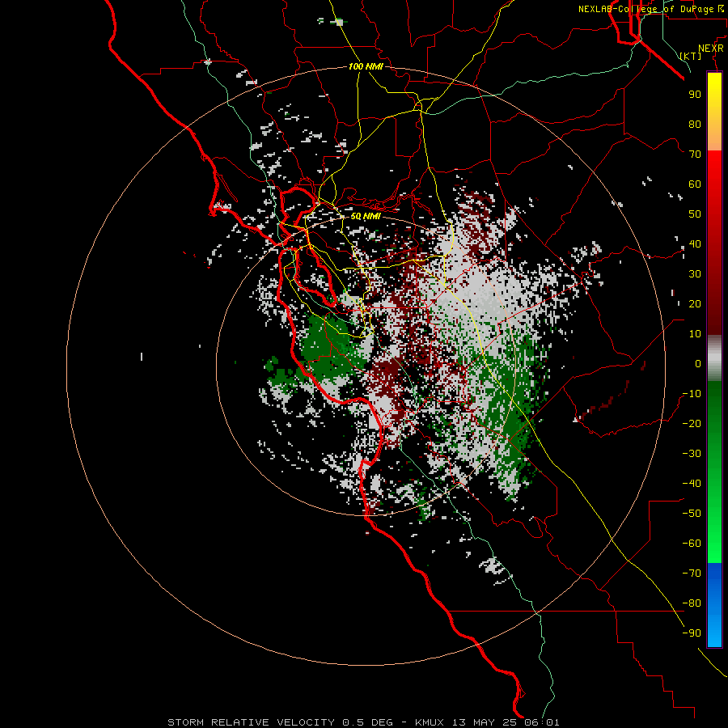Click the 50 value on velocity scale
The height and width of the screenshot is (728, 728).
(x=695, y=214)
